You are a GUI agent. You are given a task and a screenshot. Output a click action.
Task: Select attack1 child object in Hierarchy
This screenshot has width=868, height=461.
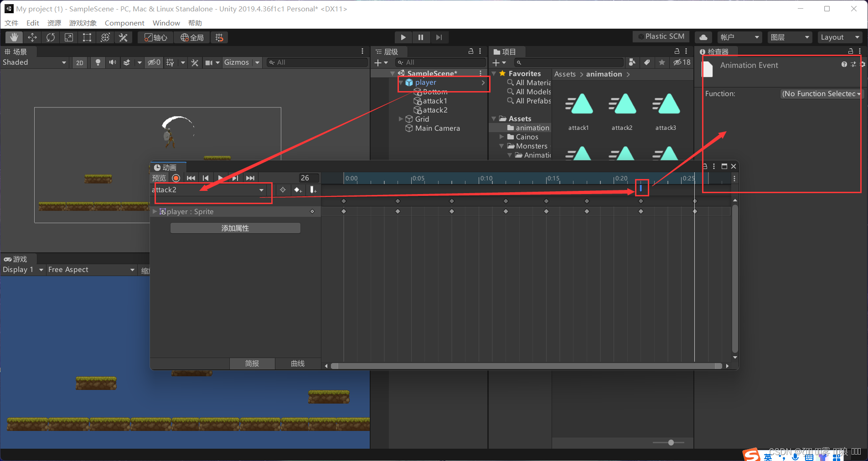pos(435,101)
